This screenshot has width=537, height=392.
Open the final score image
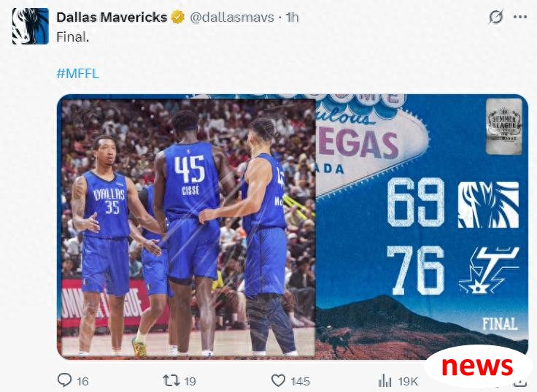coord(293,227)
